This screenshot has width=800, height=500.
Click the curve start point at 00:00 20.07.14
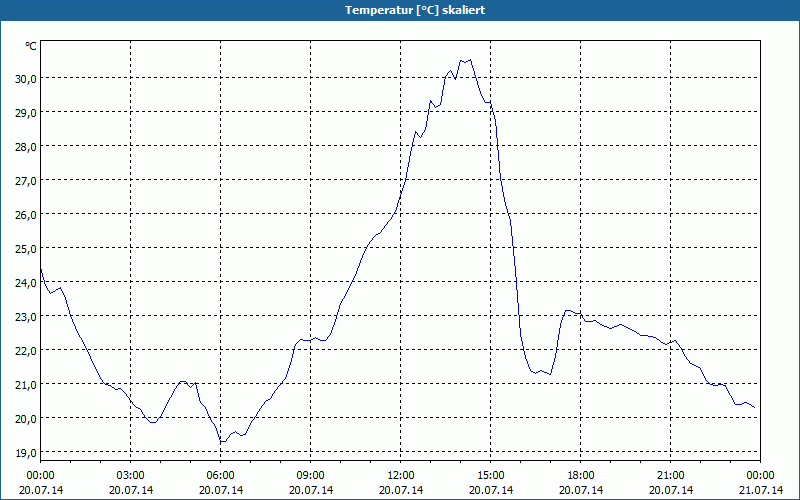pos(41,269)
